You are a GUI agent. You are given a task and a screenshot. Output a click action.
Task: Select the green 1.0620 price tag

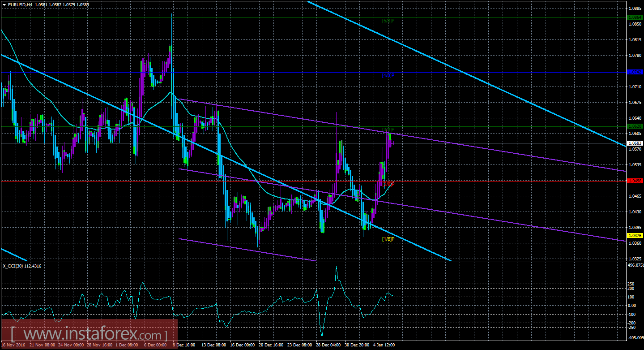tap(635, 126)
